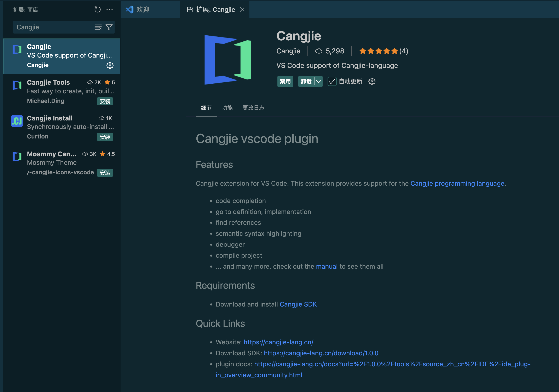This screenshot has width=559, height=392.
Task: Toggle the 自动更新 auto update checkbox
Action: pyautogui.click(x=332, y=82)
